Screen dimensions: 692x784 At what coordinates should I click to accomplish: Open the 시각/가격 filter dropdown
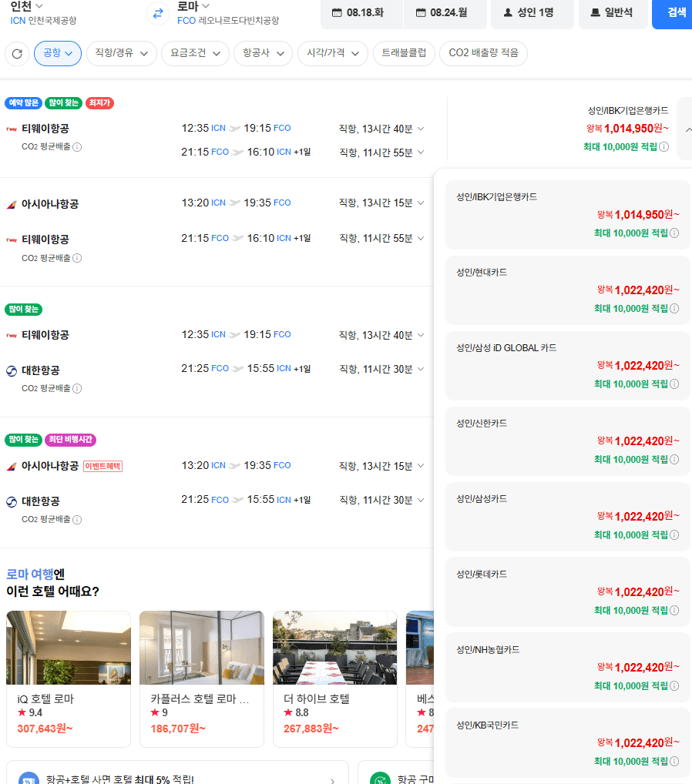(x=333, y=53)
